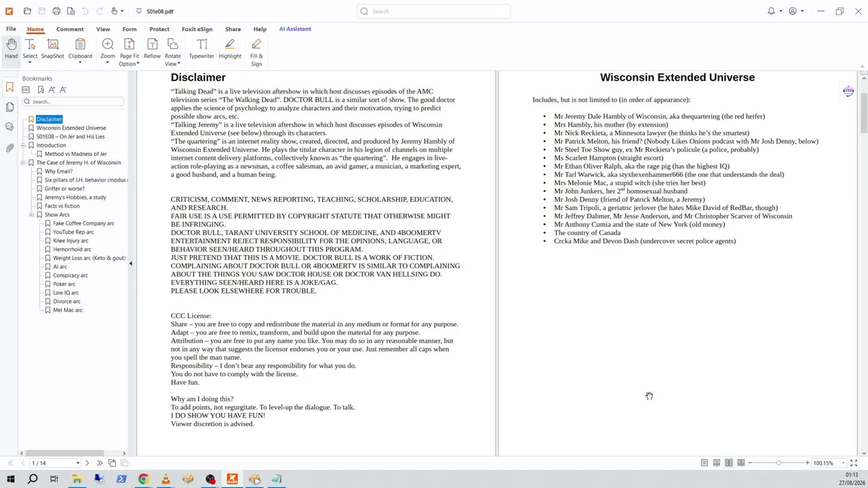Open the zoom percentage dropdown
Viewport: 868px width, 488px height.
(x=843, y=463)
